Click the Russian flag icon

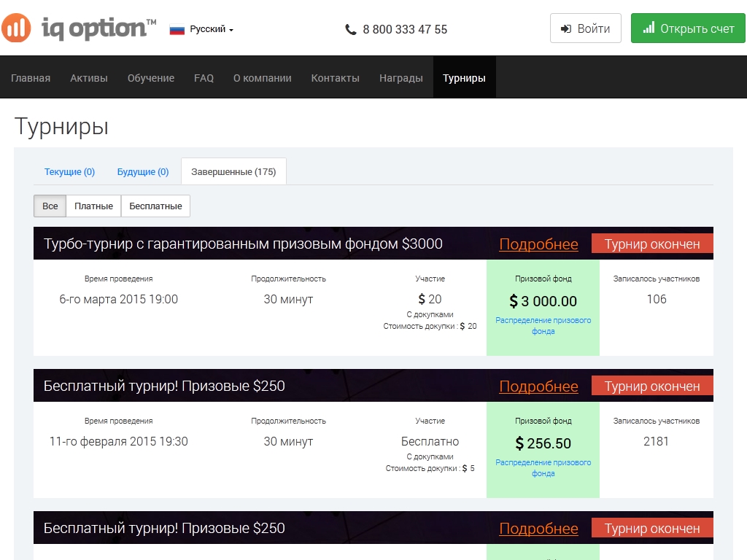click(177, 30)
